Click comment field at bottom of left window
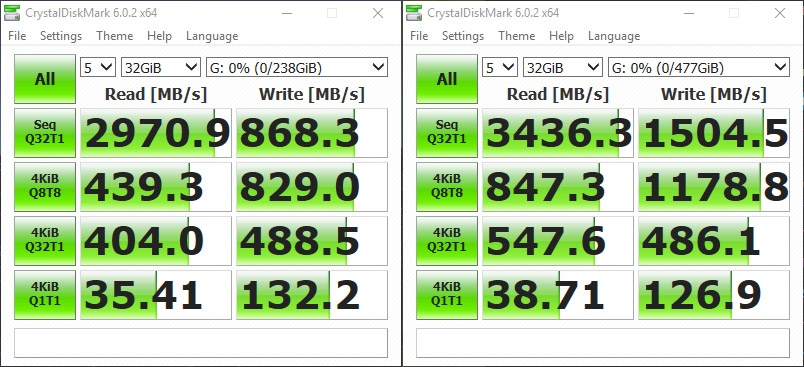 click(201, 343)
